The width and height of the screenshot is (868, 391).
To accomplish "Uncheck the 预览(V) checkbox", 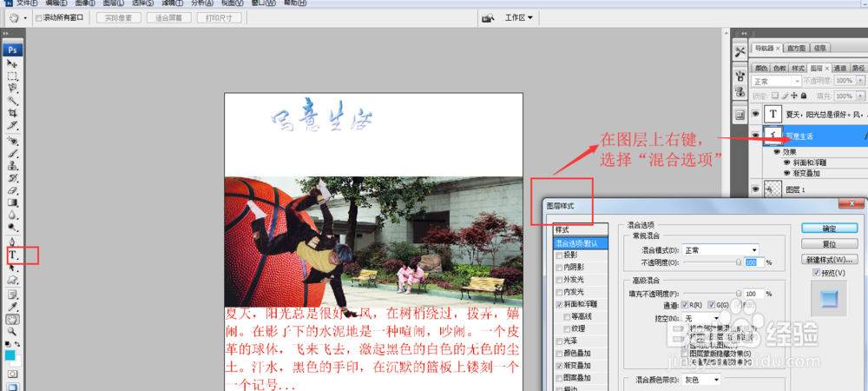I will (816, 273).
